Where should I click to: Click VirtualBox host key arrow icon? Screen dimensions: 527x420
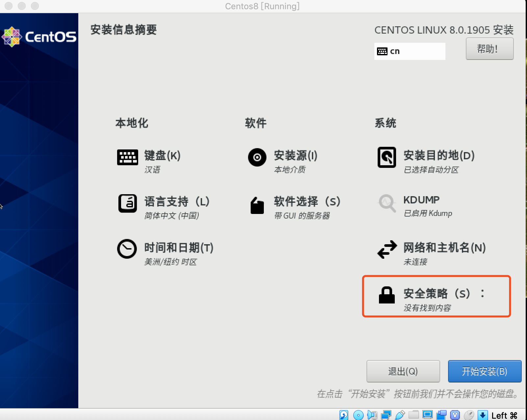coord(483,415)
